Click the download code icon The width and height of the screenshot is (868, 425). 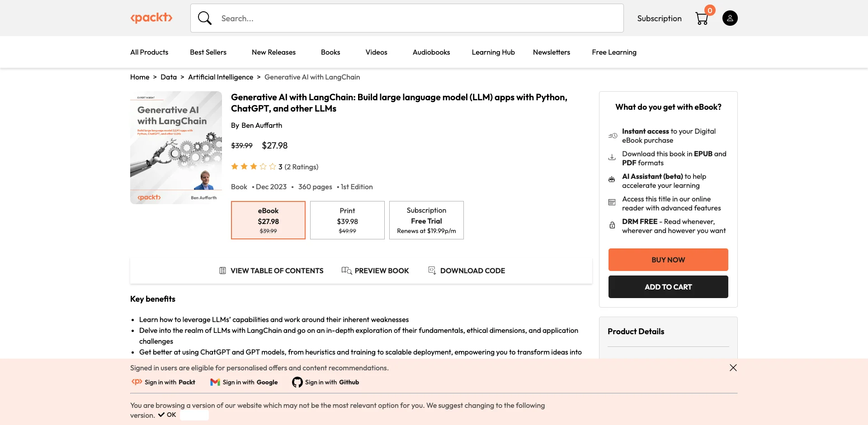pos(432,271)
